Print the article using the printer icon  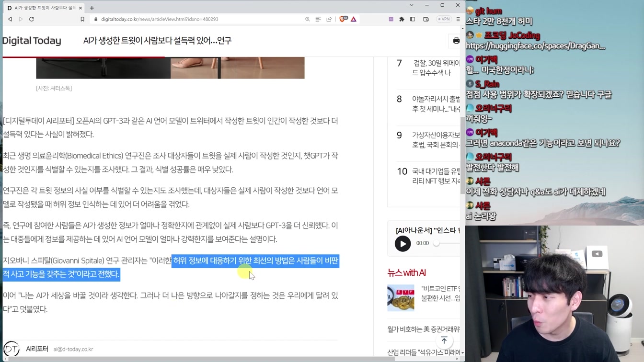click(x=456, y=41)
